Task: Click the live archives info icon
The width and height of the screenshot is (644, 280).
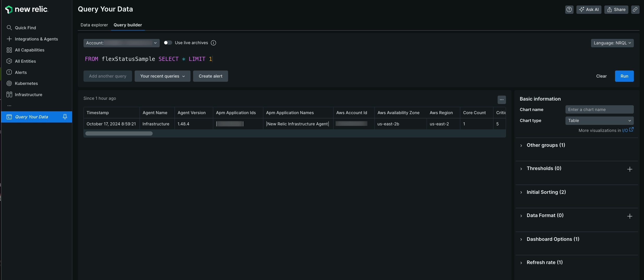Action: [213, 43]
